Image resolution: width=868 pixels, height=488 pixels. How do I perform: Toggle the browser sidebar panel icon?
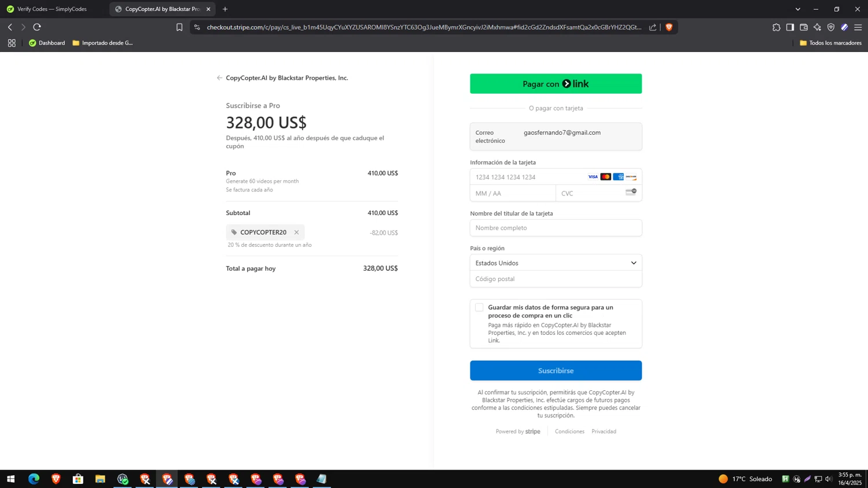click(x=790, y=27)
